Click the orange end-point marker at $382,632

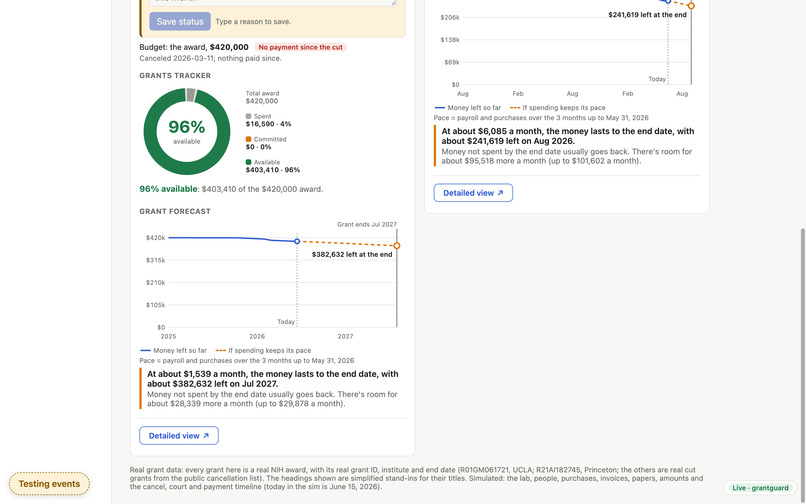396,246
